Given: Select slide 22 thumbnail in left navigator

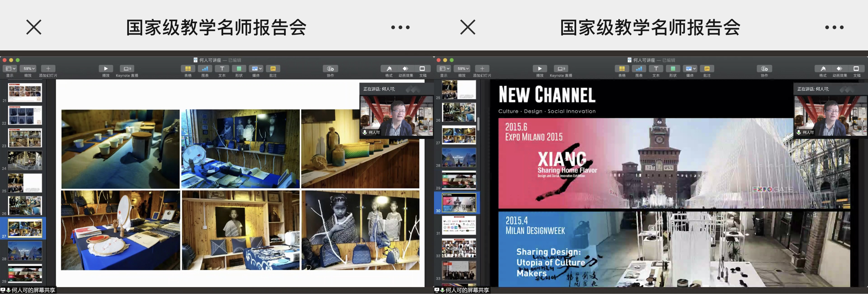Looking at the screenshot, I should tap(25, 115).
